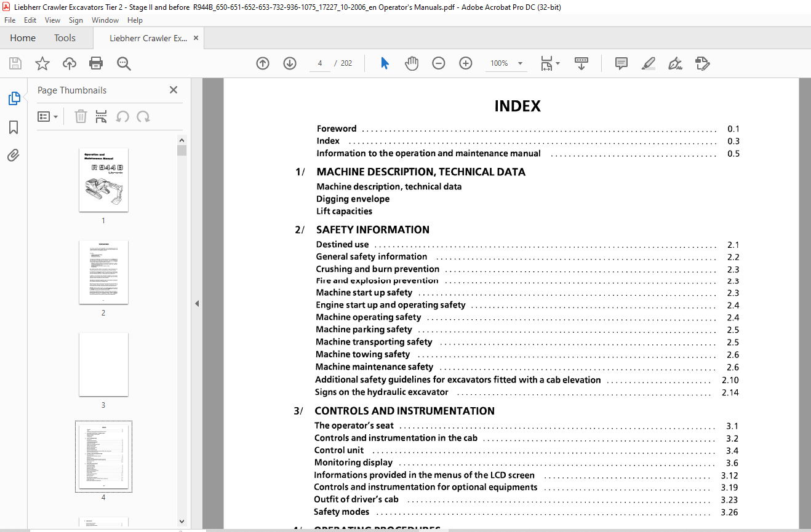Click "Signs on the hydraulic excavator" entry
Viewport: 811px width, 532px height.
382,392
